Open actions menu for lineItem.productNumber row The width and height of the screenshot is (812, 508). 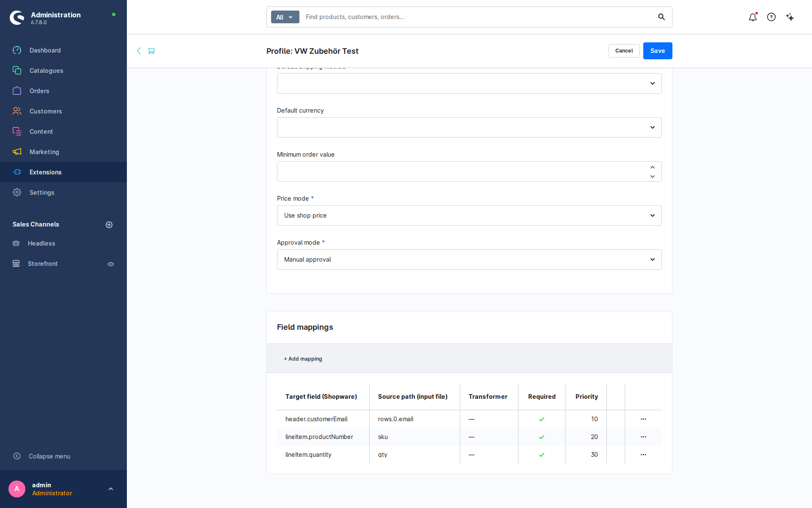pyautogui.click(x=643, y=437)
